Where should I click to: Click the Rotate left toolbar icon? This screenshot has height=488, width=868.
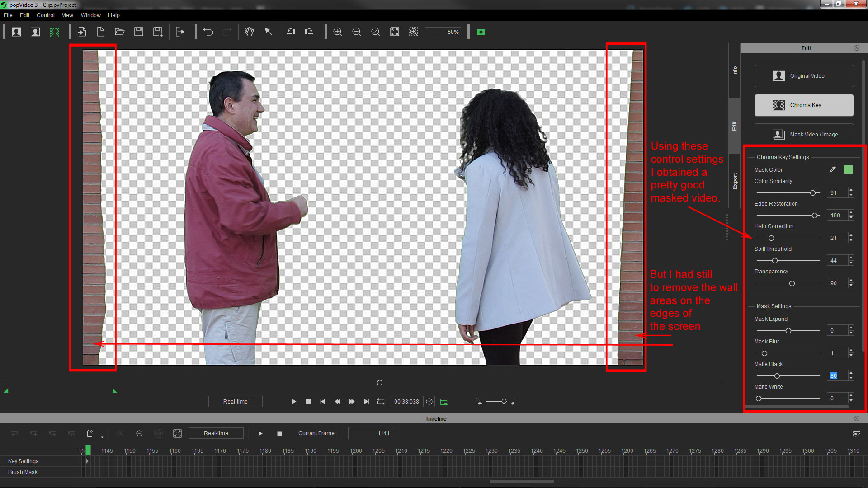[x=291, y=32]
